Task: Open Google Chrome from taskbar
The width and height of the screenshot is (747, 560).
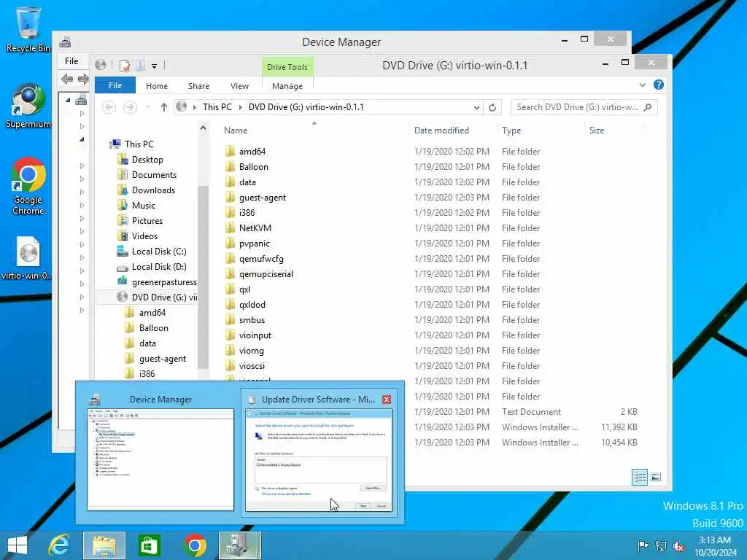Action: click(x=195, y=545)
